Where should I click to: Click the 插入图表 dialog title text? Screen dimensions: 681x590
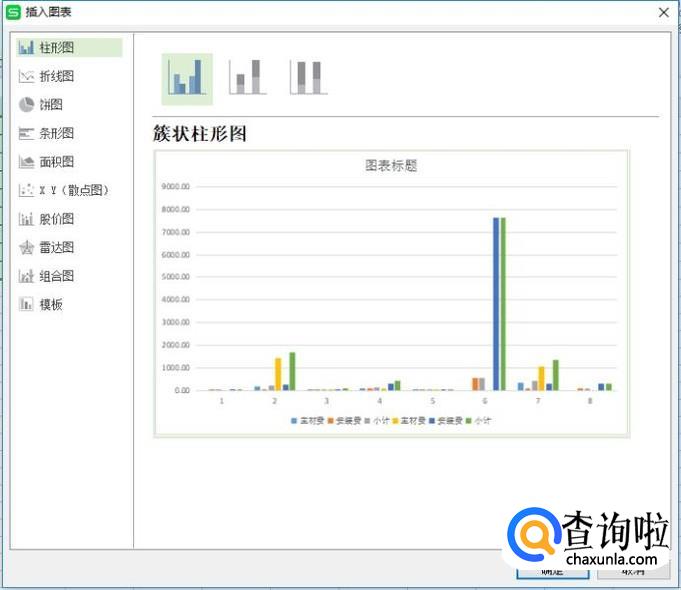click(49, 12)
